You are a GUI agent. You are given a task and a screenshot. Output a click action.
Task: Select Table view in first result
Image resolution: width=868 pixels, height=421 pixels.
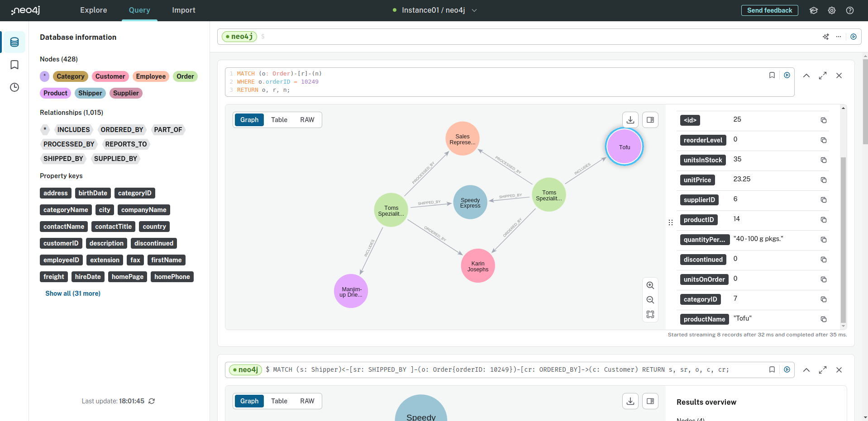click(x=279, y=120)
